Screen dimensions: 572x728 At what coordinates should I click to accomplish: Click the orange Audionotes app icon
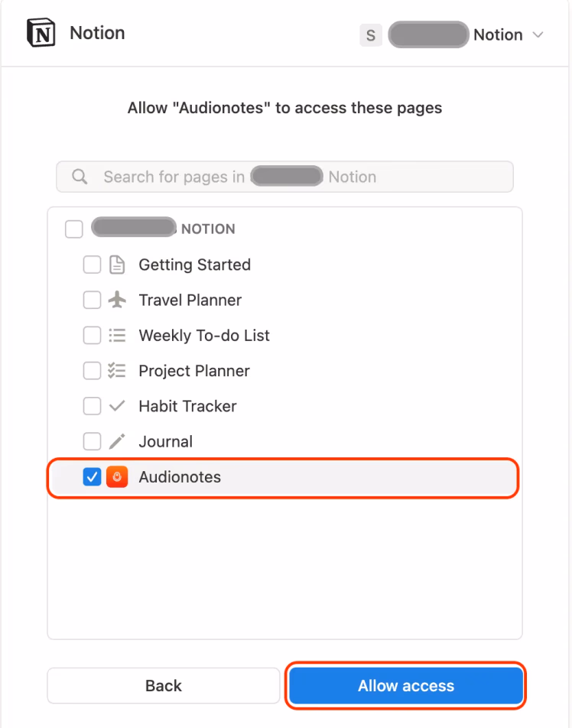point(117,477)
